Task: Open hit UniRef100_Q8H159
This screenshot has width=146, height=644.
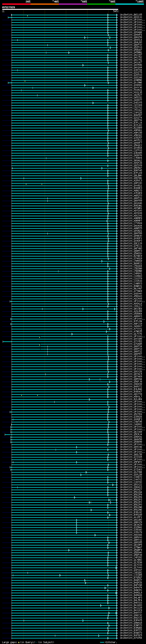Action: pos(131,37)
